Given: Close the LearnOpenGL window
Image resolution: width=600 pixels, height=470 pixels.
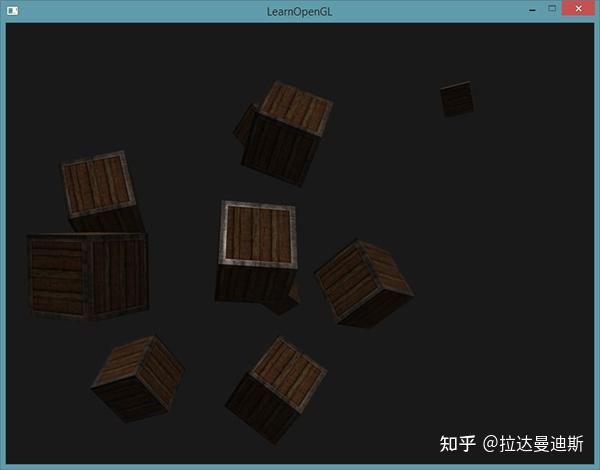Looking at the screenshot, I should pyautogui.click(x=578, y=8).
